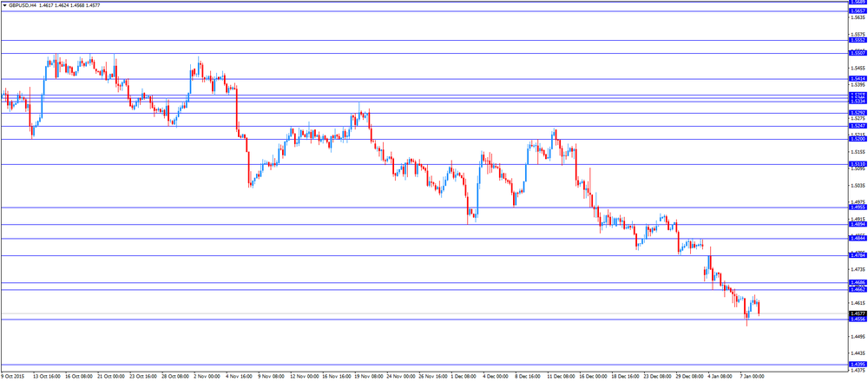Click the 13 Oct 16:00 time axis label
Viewport: 868px width, 382px height.
tap(48, 375)
